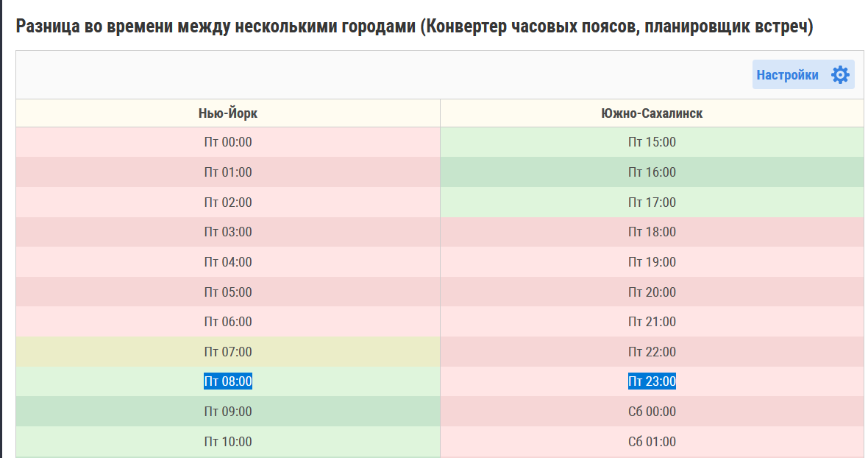Screen dimensions: 868x458
Task: Click the Пт 16:00 dark green cell
Action: tap(652, 172)
